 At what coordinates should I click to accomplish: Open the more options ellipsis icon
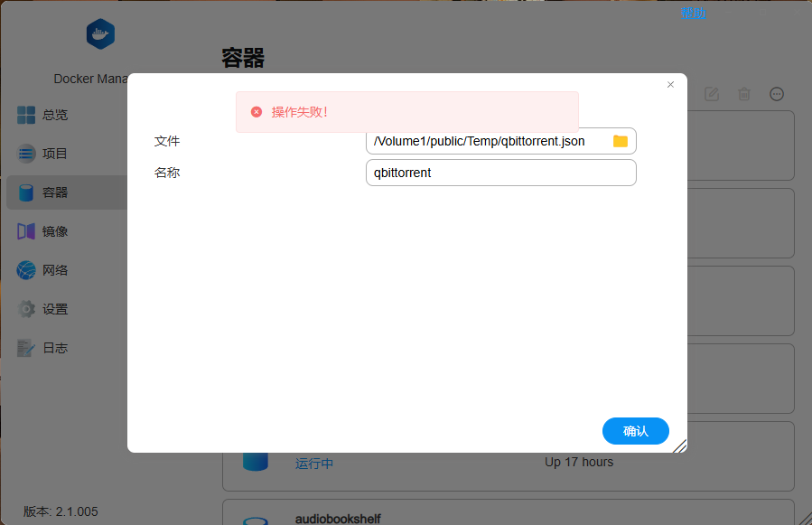(777, 94)
